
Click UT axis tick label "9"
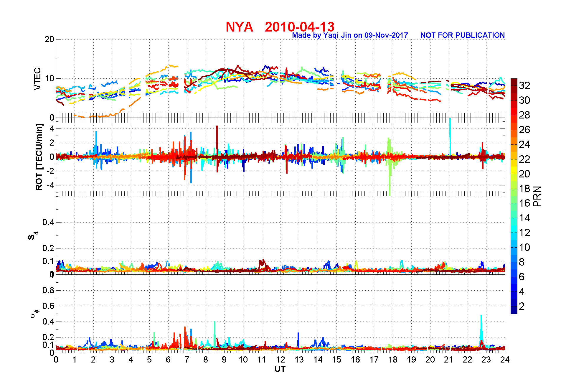224,360
